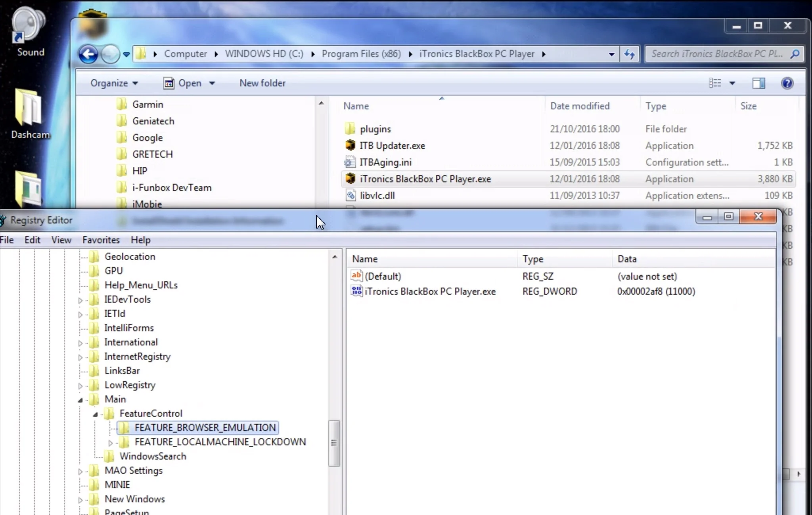Open the view options dropdown arrow

coord(732,83)
